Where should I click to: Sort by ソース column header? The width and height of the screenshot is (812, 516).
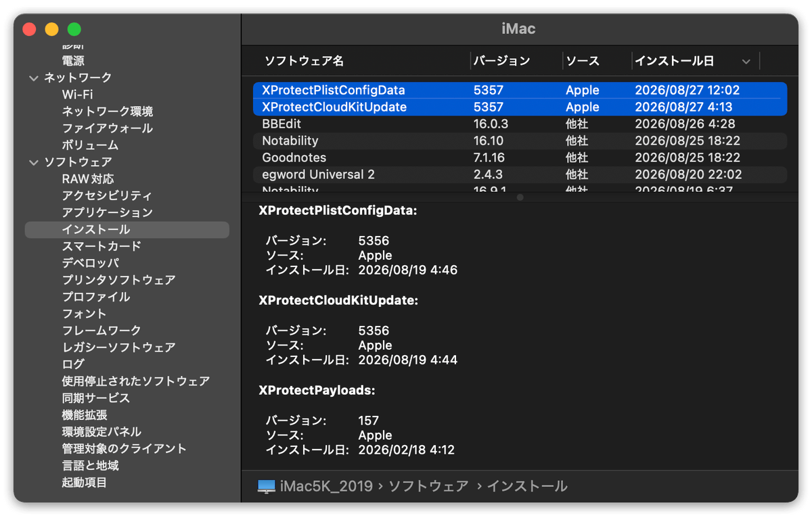tap(583, 62)
